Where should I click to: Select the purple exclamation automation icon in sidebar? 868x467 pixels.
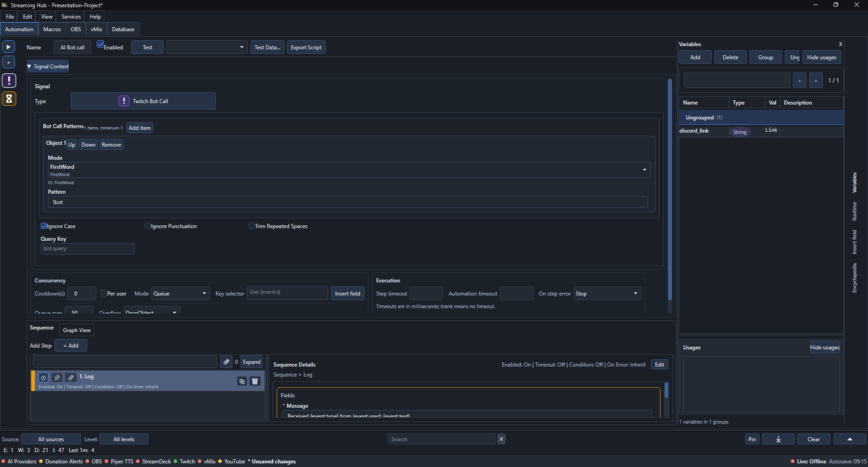pyautogui.click(x=9, y=81)
